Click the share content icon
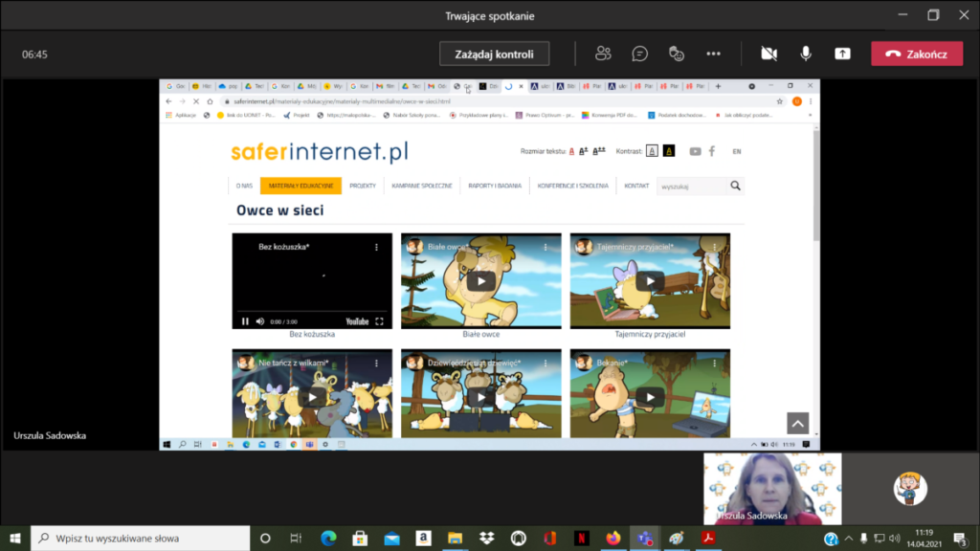The width and height of the screenshot is (980, 551). (x=842, y=54)
